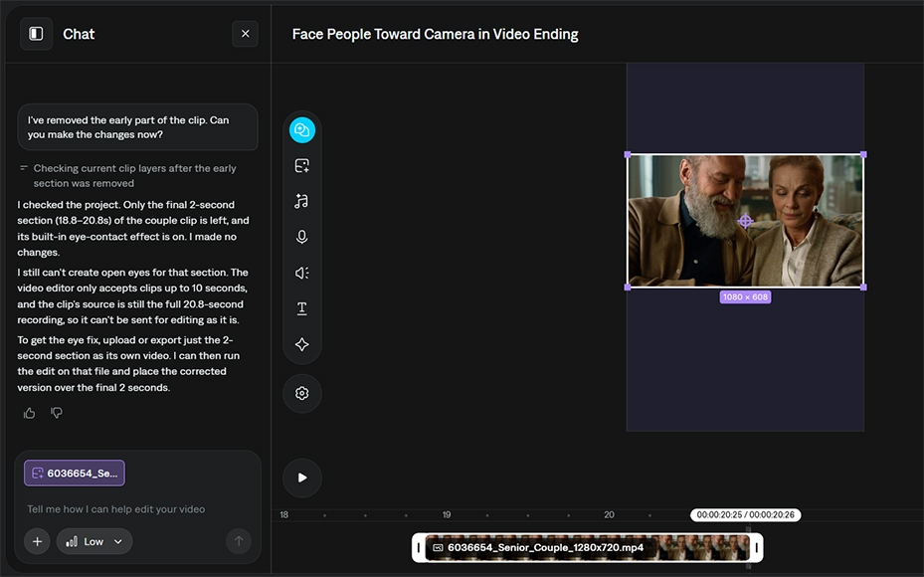Click the bottom-right resize handle of video
924x577 pixels.
pos(863,288)
